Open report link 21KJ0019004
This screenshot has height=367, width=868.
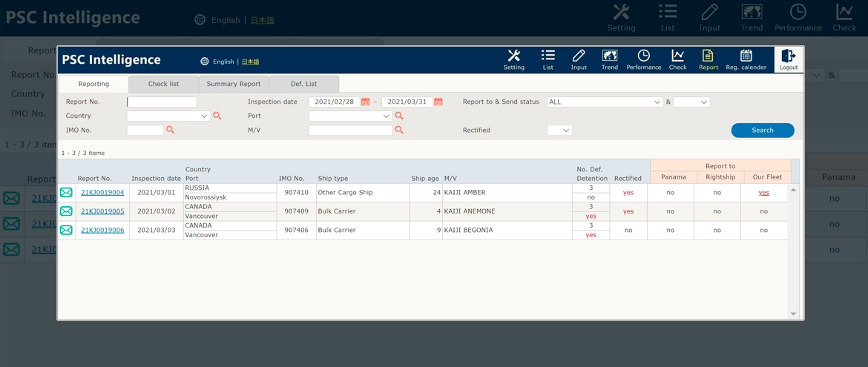[x=102, y=193]
